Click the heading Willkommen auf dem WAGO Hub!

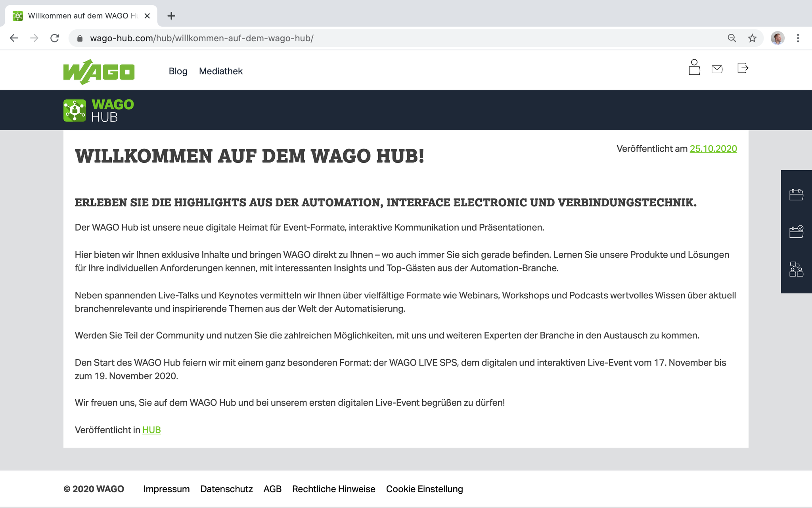[x=249, y=156]
